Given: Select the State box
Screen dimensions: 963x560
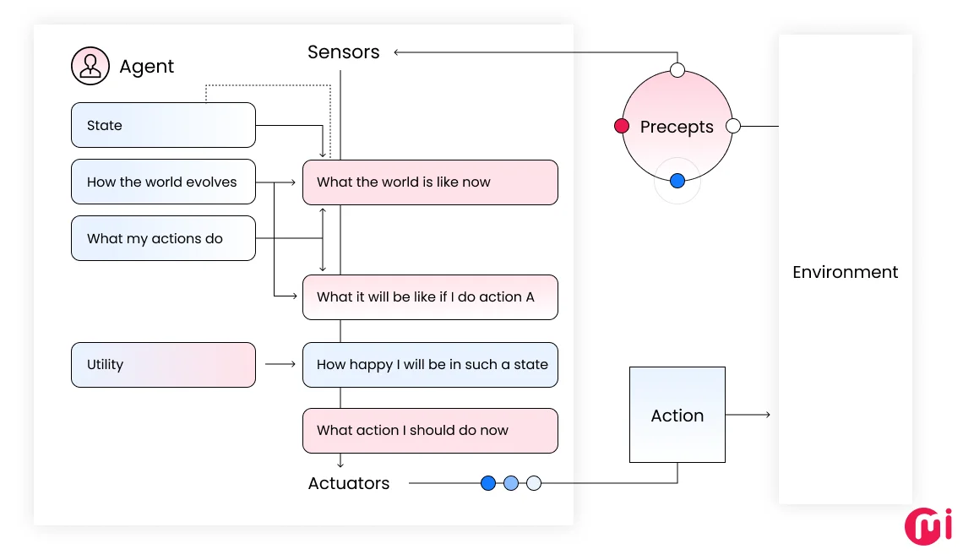Looking at the screenshot, I should click(163, 125).
